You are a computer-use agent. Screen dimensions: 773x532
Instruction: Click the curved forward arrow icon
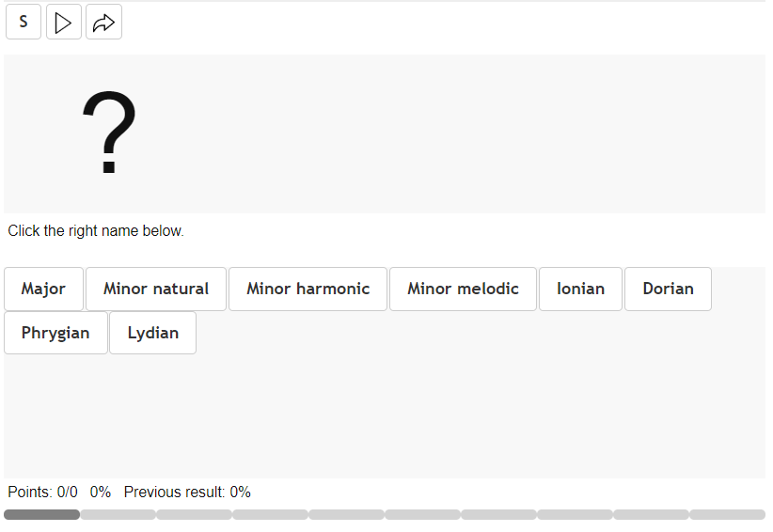click(x=103, y=23)
